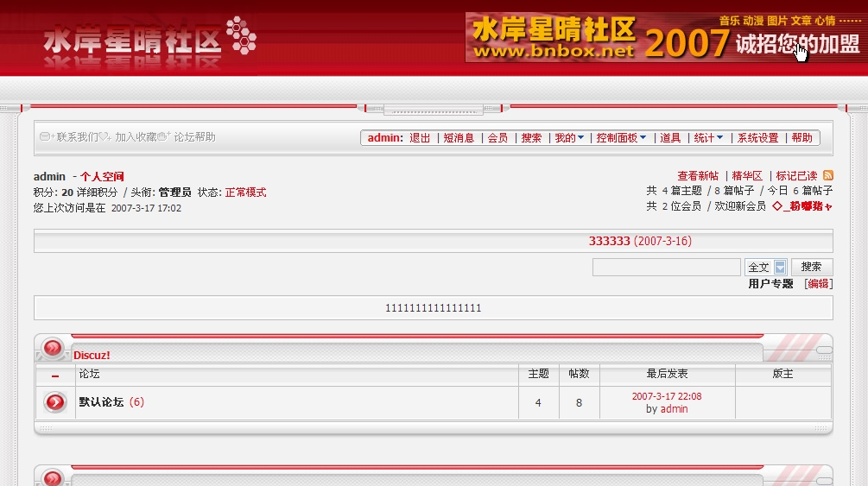The height and width of the screenshot is (486, 868).
Task: Open 精华区 digest section
Action: click(747, 175)
